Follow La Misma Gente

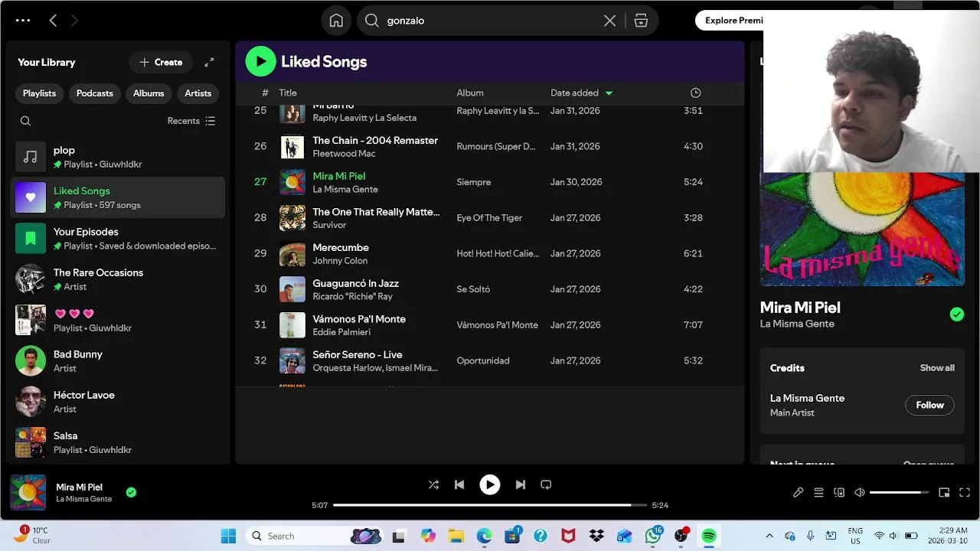point(929,405)
